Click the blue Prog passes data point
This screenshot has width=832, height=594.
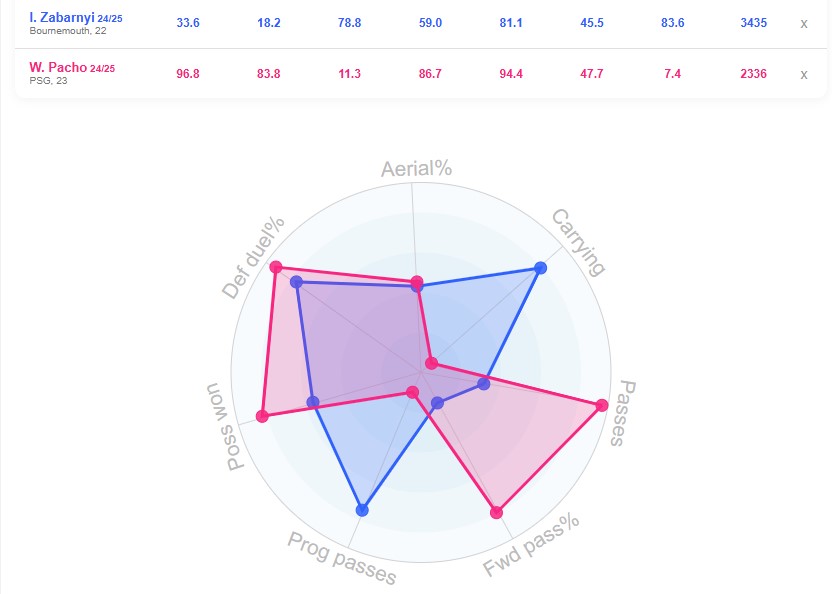click(362, 510)
